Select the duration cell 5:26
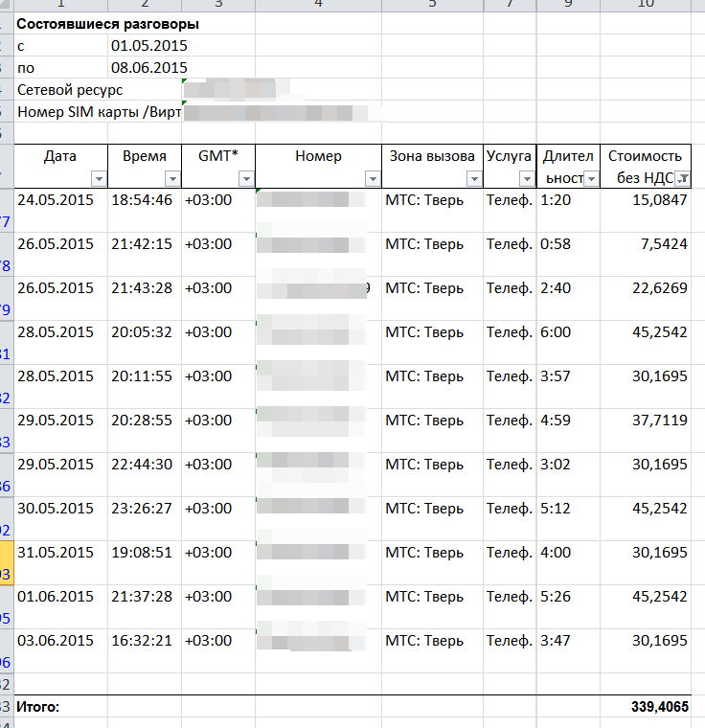 568,607
